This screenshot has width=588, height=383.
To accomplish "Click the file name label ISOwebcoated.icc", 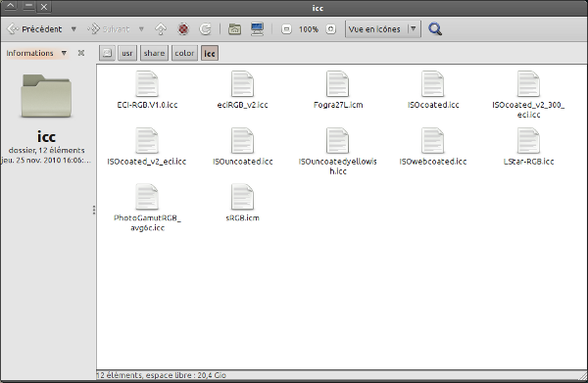I will pos(433,162).
